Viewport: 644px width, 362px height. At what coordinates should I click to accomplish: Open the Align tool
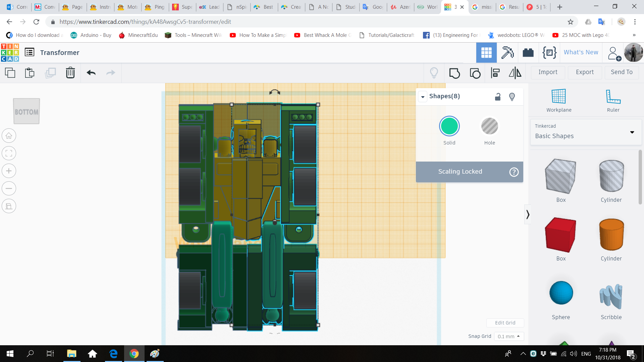click(x=495, y=73)
